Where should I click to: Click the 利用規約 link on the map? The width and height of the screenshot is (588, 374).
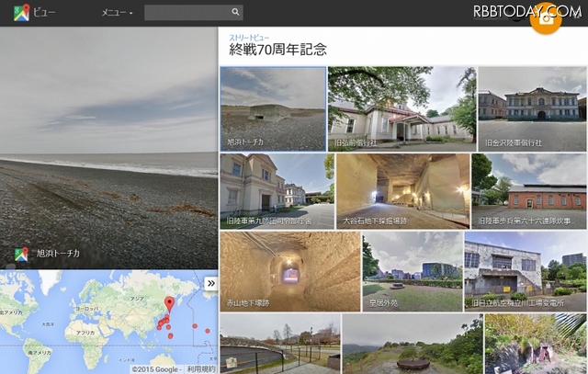click(201, 369)
